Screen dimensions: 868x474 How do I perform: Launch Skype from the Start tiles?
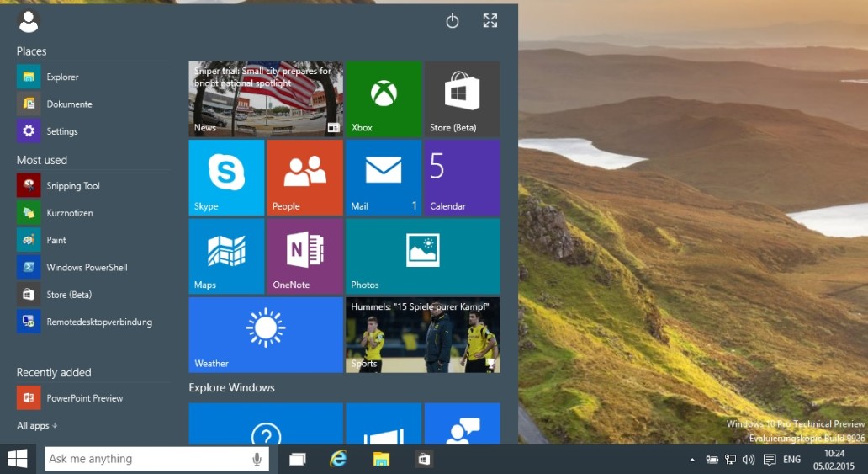click(x=226, y=177)
